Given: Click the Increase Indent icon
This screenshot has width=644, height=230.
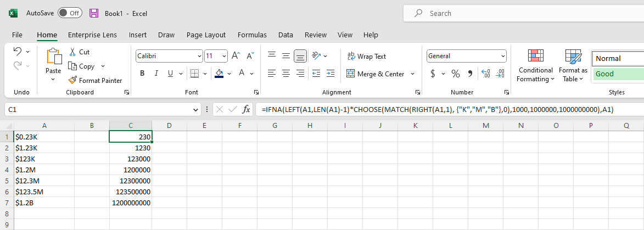Looking at the screenshot, I should (x=330, y=74).
